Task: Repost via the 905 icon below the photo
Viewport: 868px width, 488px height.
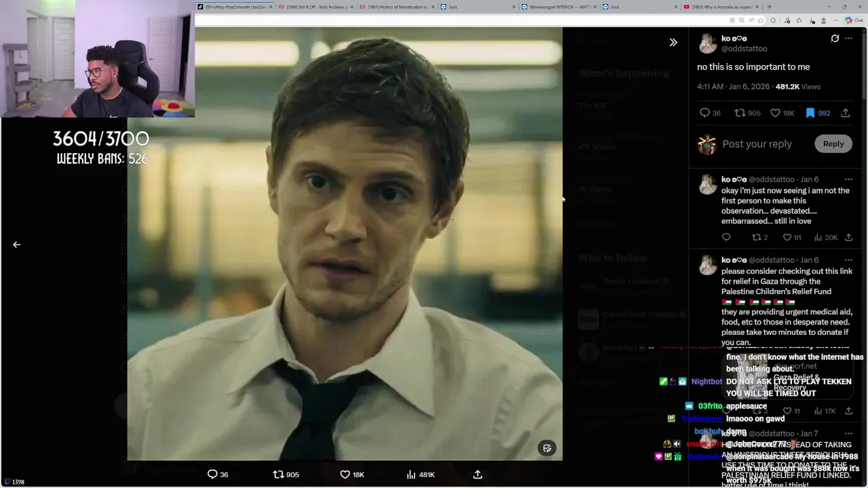Action: tap(285, 474)
